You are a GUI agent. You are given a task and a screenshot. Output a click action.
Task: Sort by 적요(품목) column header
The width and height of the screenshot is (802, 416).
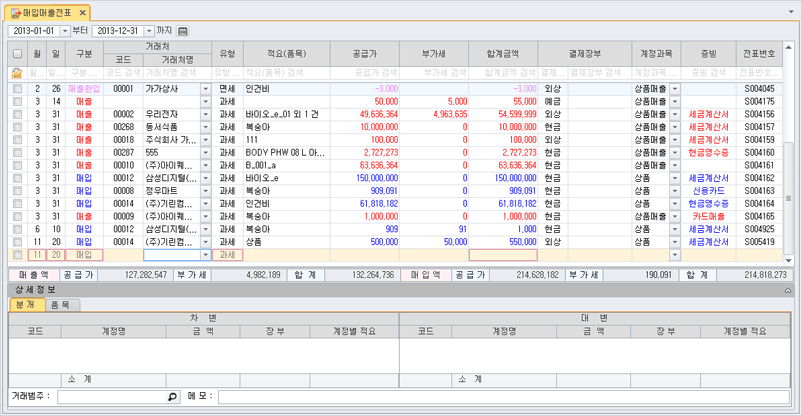[287, 54]
